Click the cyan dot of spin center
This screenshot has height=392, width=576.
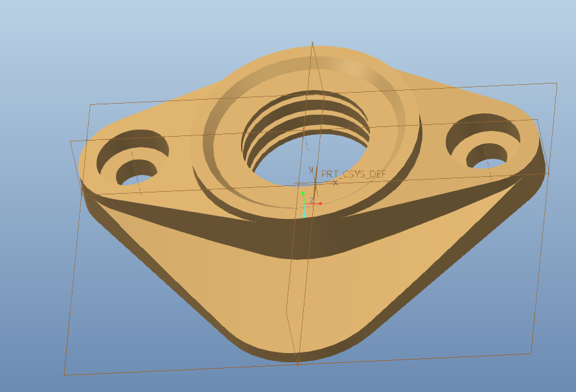[304, 216]
